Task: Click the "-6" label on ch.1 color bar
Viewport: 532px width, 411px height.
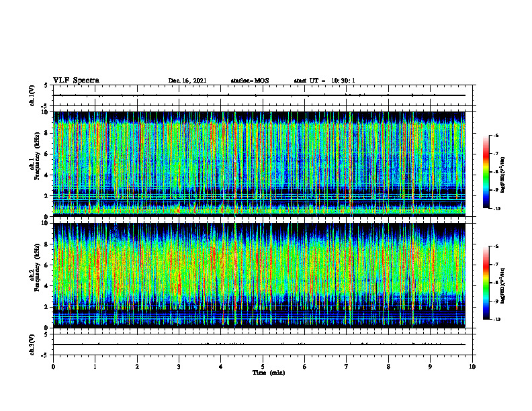Action: coord(496,135)
